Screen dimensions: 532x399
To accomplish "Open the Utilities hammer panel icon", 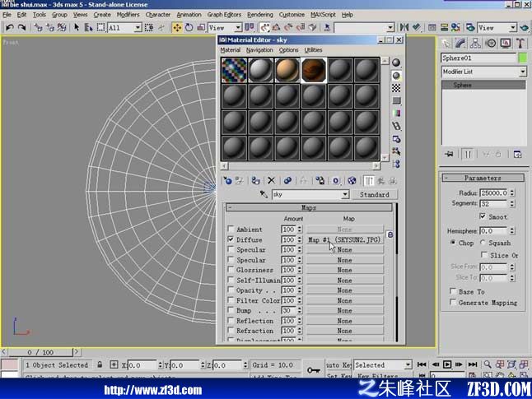I will pyautogui.click(x=520, y=43).
